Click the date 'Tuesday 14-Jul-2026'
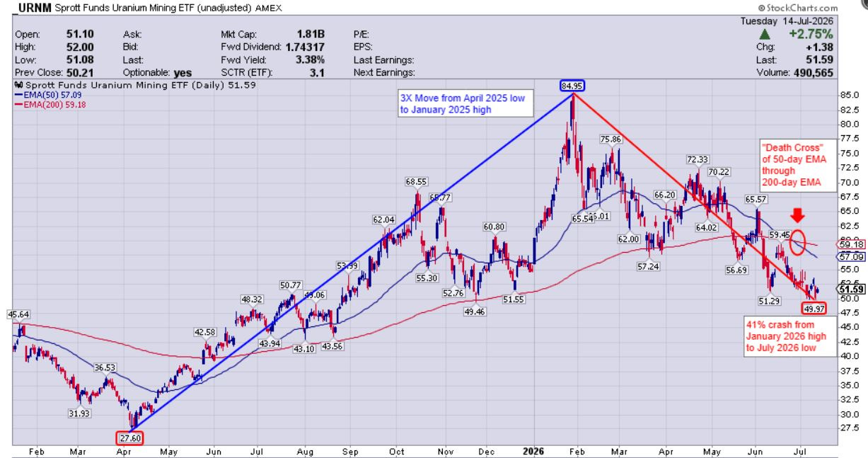Screen dimensions: 868x458 point(788,21)
